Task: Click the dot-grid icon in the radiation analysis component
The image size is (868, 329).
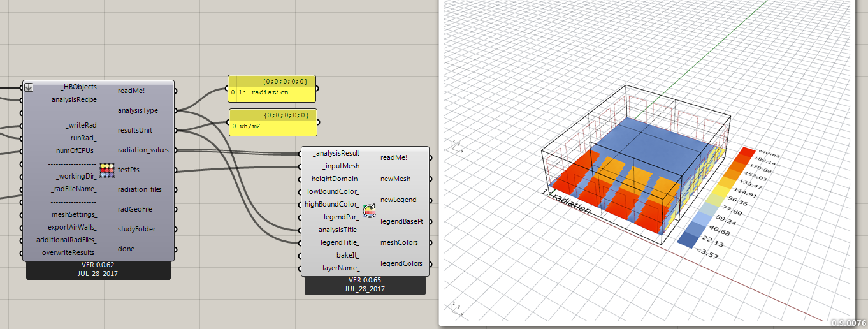Action: click(x=106, y=170)
